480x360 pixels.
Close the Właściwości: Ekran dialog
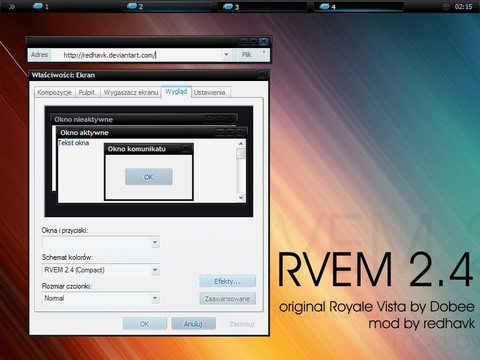tap(263, 75)
